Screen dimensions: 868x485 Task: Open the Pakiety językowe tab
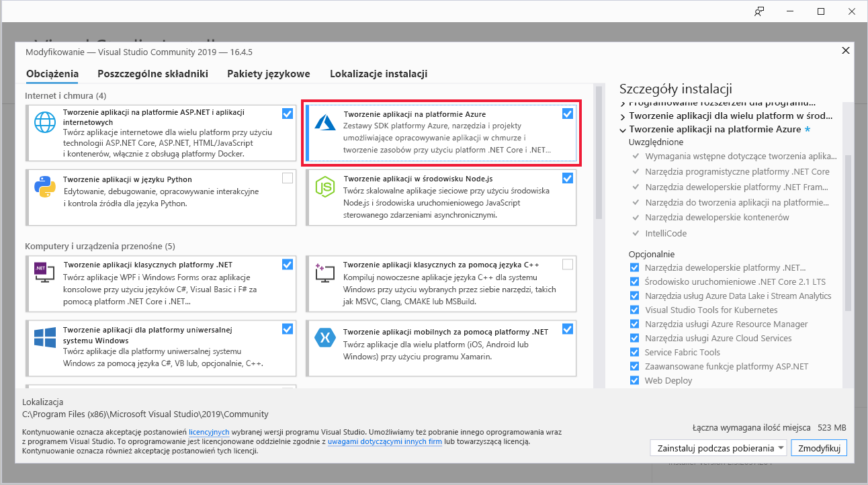click(x=269, y=74)
